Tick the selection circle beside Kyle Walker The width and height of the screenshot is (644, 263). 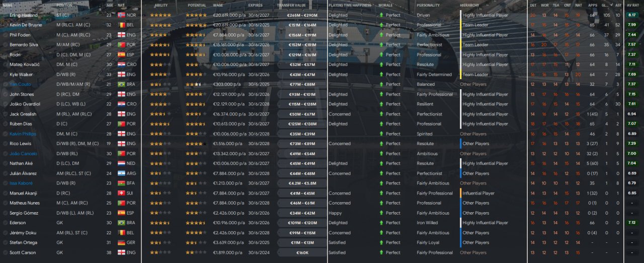point(5,75)
